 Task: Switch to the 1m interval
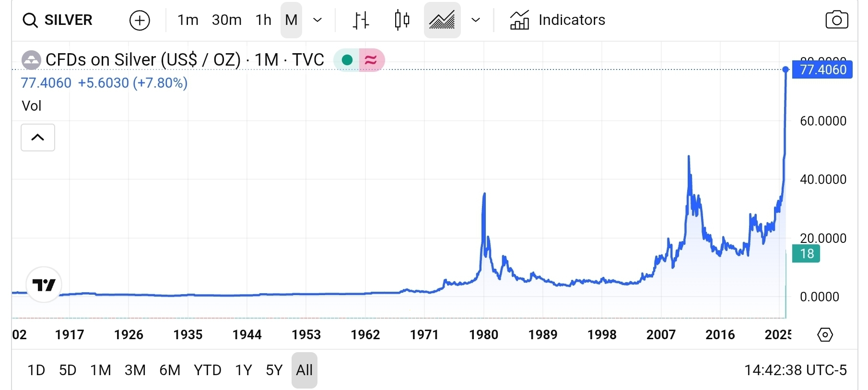pos(188,20)
